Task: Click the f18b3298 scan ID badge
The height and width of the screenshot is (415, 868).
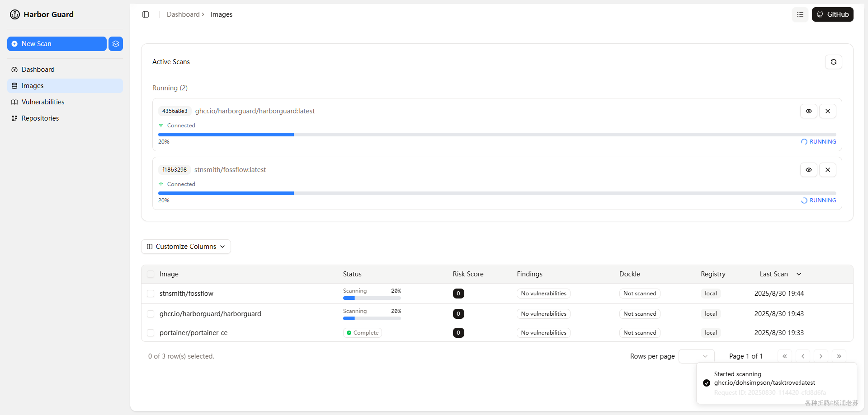Action: 175,170
